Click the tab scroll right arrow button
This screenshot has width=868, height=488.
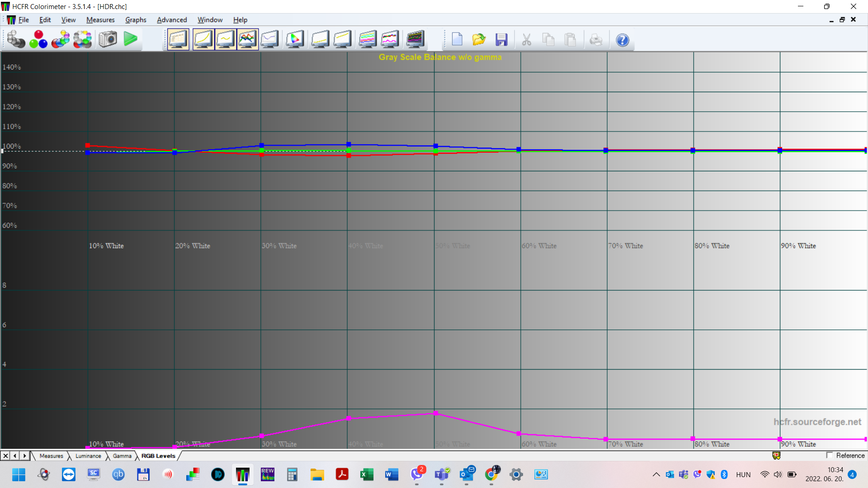25,456
